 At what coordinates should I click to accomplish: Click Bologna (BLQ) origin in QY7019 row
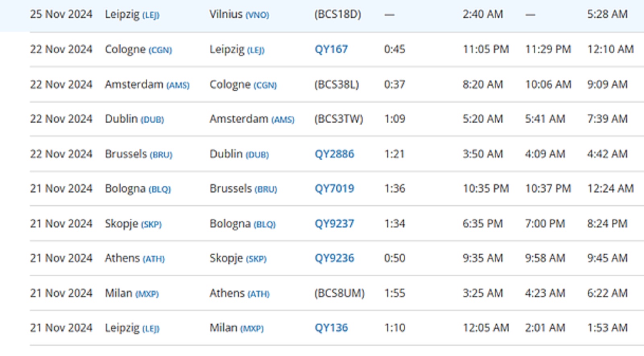tap(138, 189)
